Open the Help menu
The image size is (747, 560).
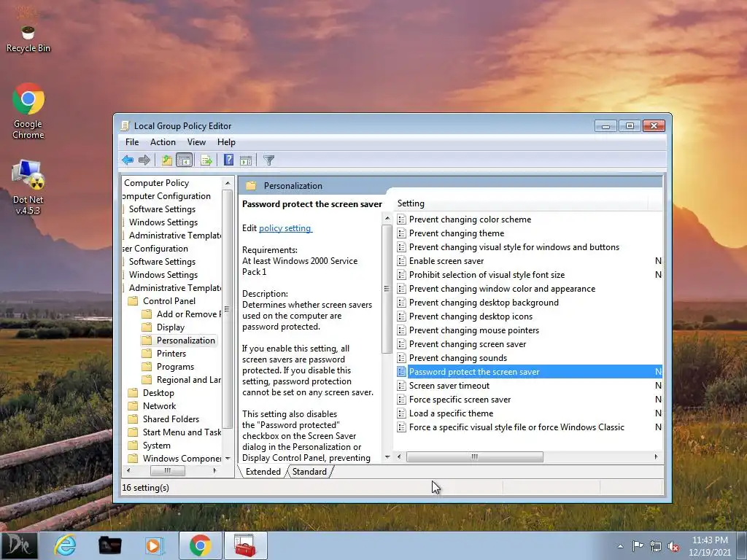[226, 142]
